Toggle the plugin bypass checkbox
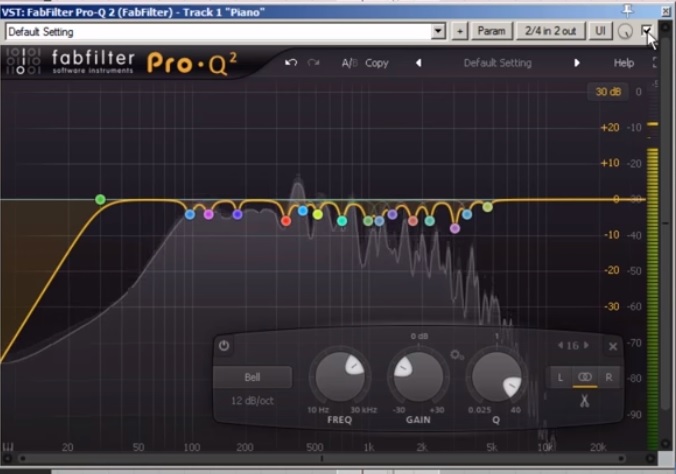 pyautogui.click(x=646, y=31)
